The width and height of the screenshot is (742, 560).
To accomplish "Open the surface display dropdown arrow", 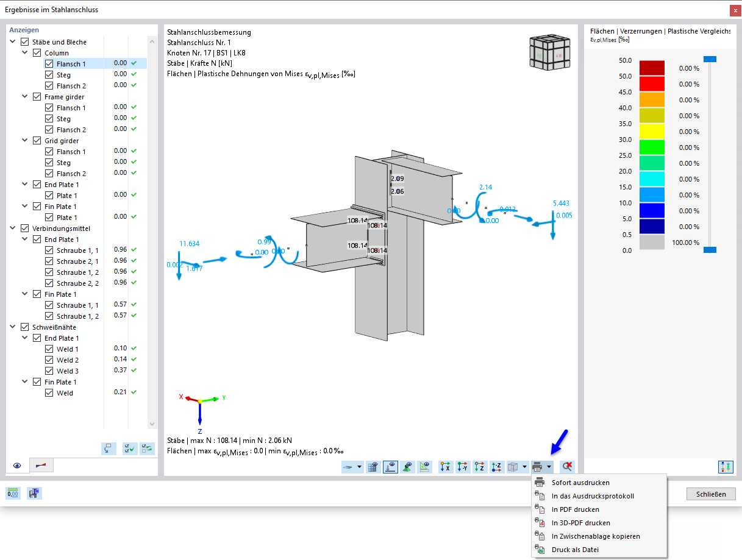I will point(359,467).
